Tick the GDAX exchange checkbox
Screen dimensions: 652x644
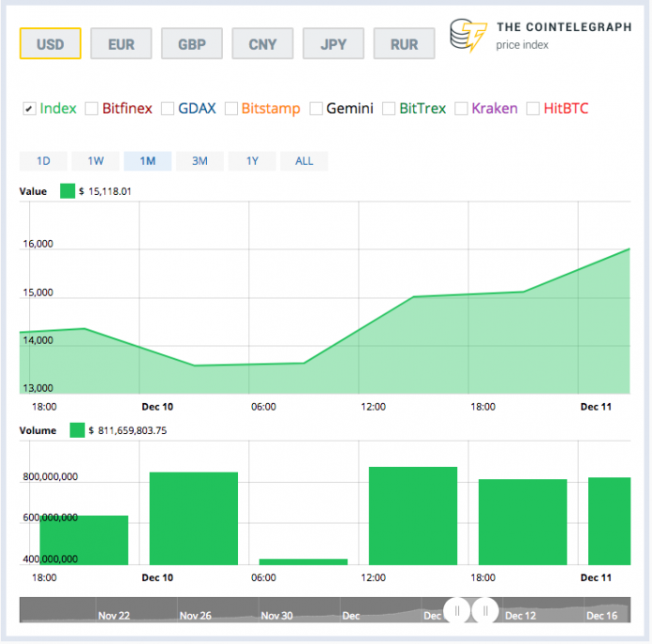168,109
